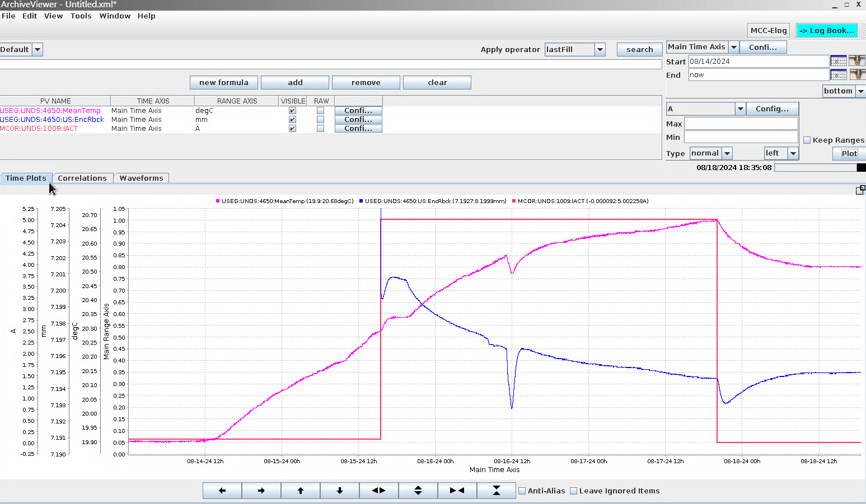Screen dimensions: 866x504
Task: Click the new formula button
Action: [224, 83]
